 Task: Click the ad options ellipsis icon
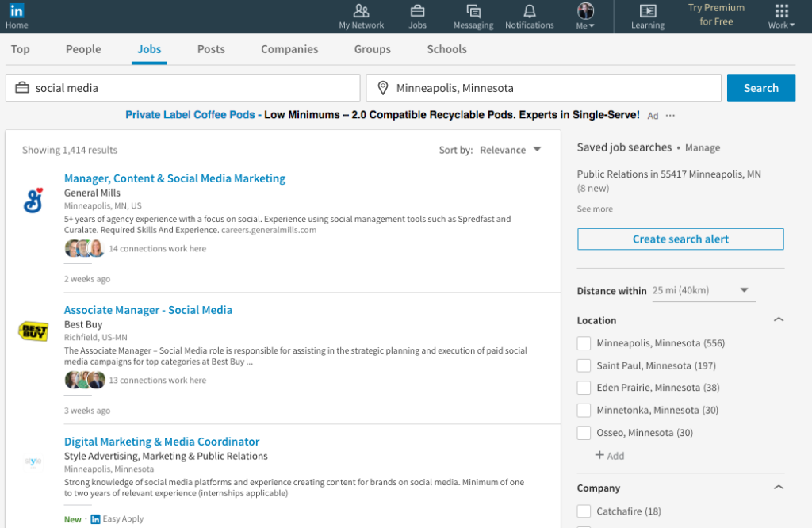670,116
